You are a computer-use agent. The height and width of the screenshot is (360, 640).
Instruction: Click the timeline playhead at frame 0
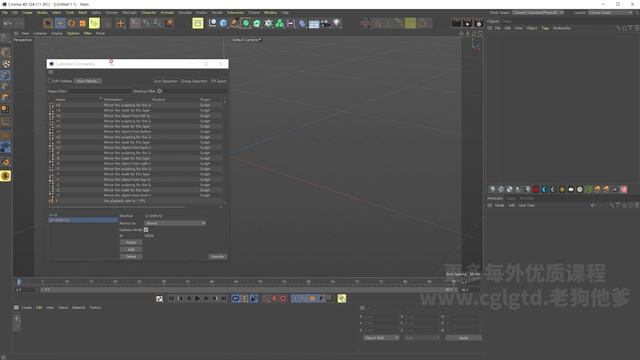pyautogui.click(x=19, y=282)
